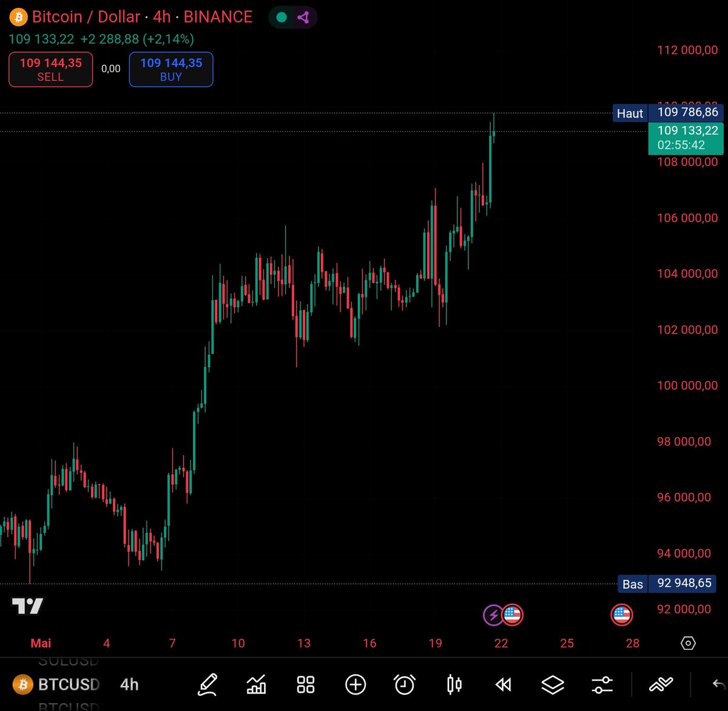The height and width of the screenshot is (711, 728).
Task: Tap the latest green candle near 109 000
Action: (x=494, y=134)
